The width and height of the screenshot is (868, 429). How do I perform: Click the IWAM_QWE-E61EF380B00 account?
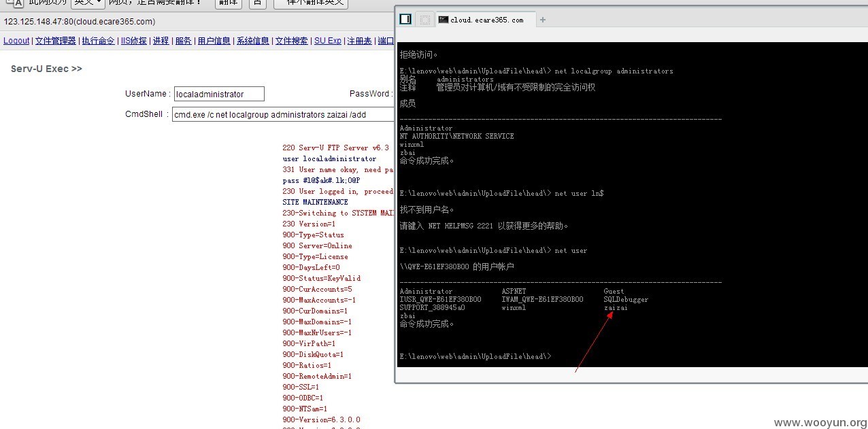click(x=542, y=299)
